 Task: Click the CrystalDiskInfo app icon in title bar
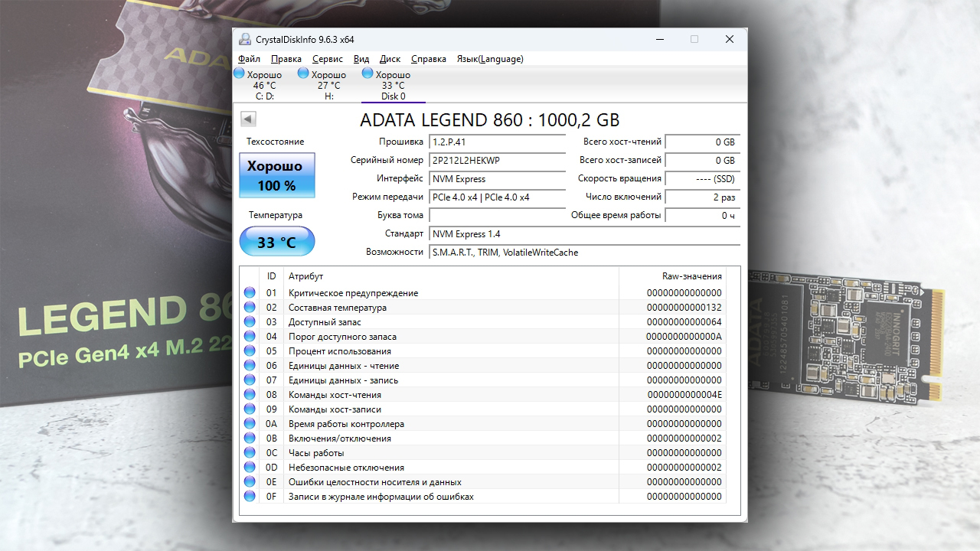tap(244, 40)
